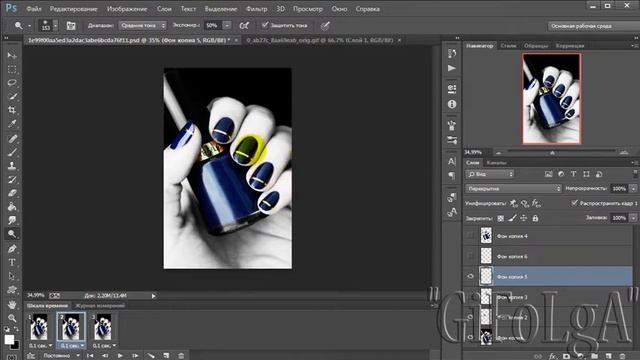Delete layer with trash icon in Layers panel
The image size is (640, 360).
point(622,356)
